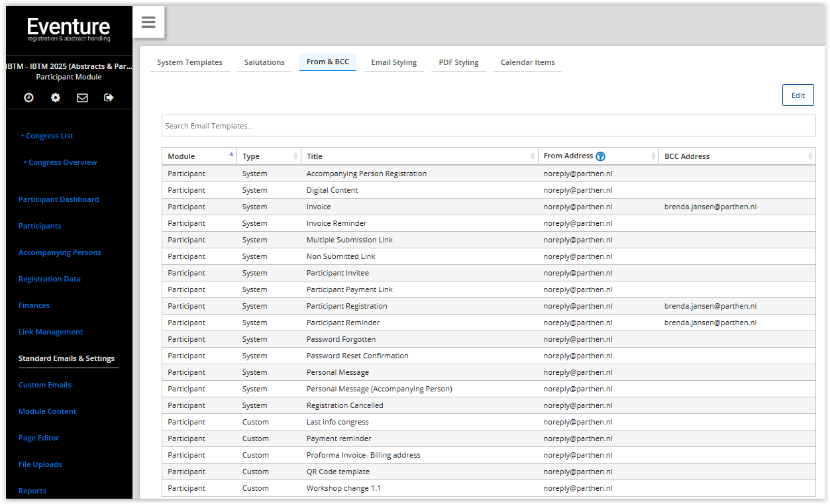Select the Password Reset Confirmation title

pos(358,356)
